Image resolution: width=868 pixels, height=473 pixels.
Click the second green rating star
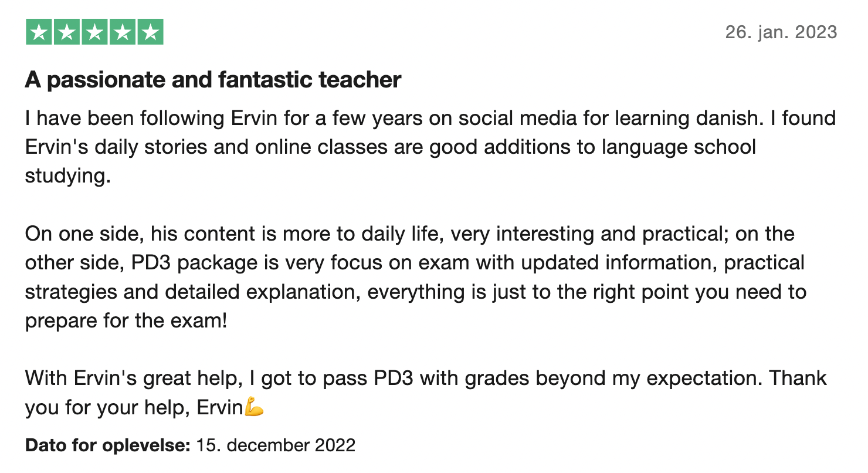pyautogui.click(x=67, y=32)
